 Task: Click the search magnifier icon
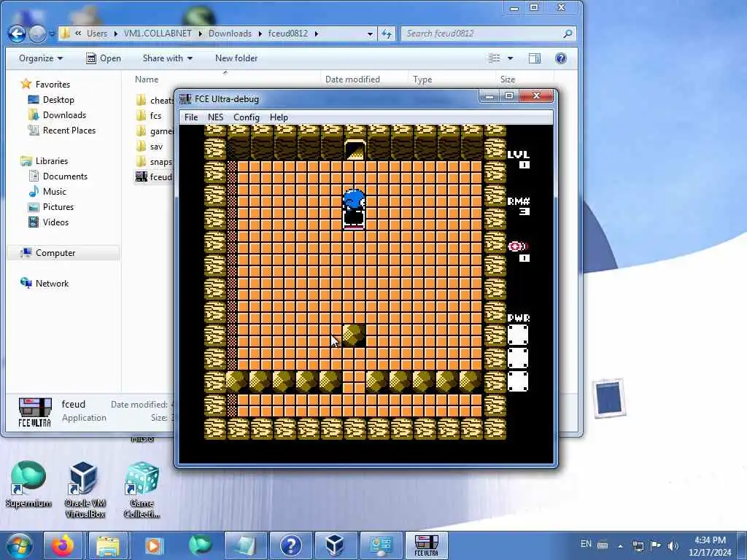(568, 34)
